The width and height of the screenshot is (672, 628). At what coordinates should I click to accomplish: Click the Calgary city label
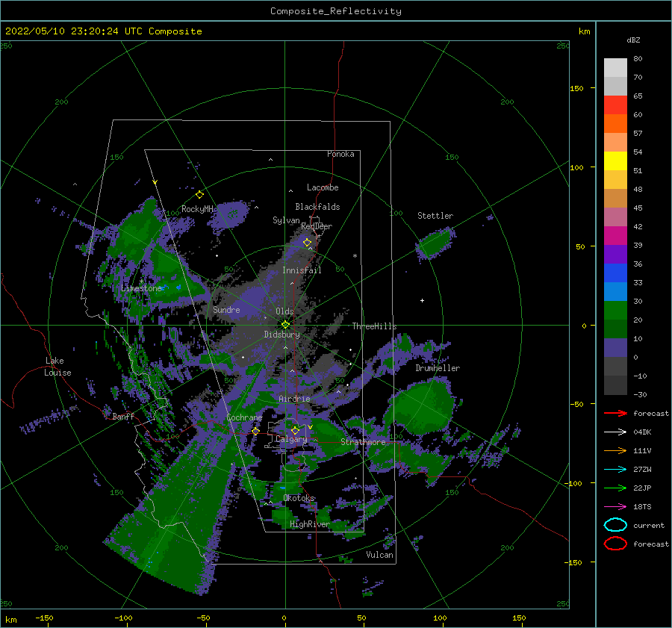(x=291, y=439)
